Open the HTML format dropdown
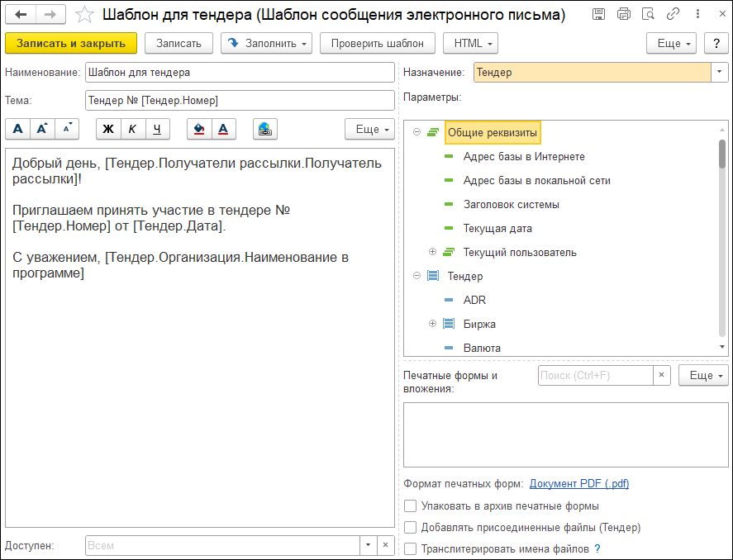This screenshot has height=560, width=733. pos(470,44)
